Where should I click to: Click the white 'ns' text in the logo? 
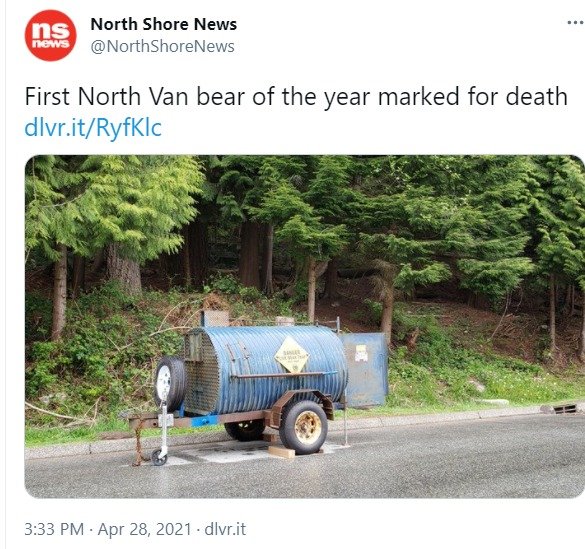[51, 30]
